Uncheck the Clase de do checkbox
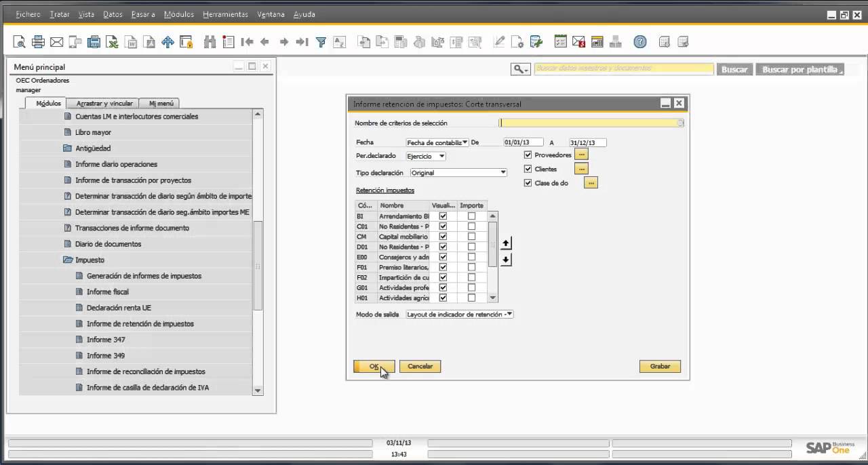The image size is (868, 465). point(528,183)
